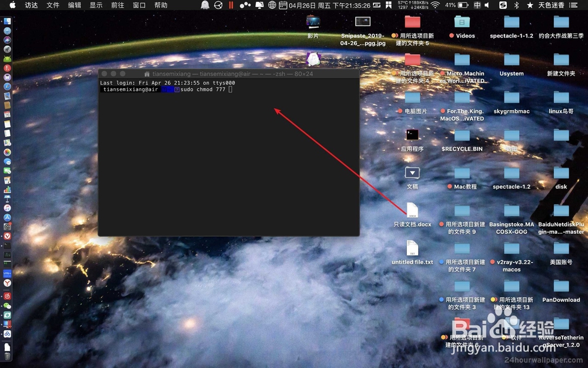Open Notification Center list icon
Screen dimensions: 588x368
tap(573, 5)
